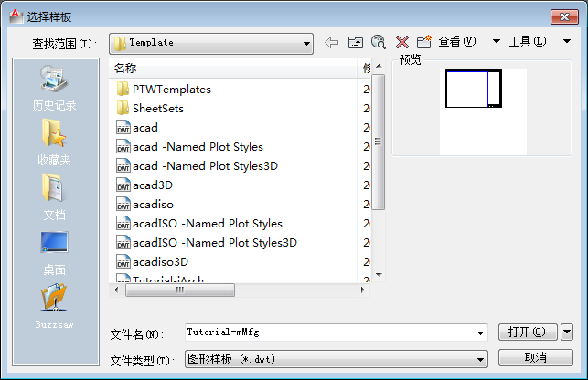Open the 查看(V) views menu
The width and height of the screenshot is (588, 380).
457,42
